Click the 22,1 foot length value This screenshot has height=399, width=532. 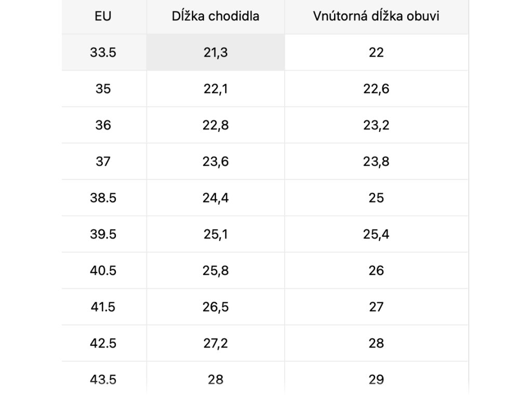216,89
